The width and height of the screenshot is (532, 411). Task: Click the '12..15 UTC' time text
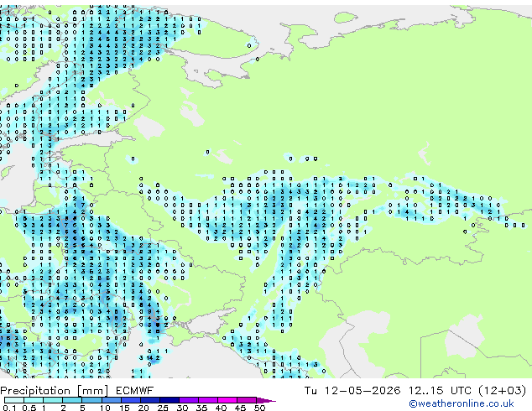[440, 391]
